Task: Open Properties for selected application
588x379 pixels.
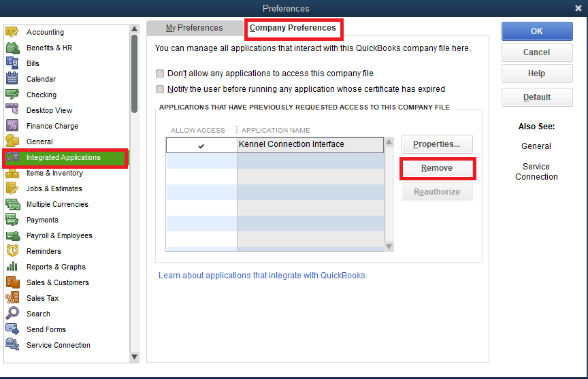Action: pyautogui.click(x=437, y=144)
